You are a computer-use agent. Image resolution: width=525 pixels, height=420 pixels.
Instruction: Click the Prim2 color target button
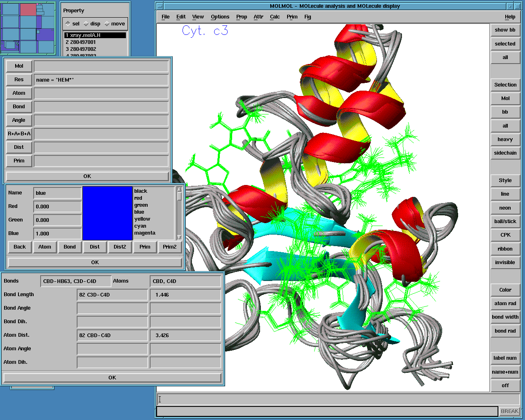(169, 247)
